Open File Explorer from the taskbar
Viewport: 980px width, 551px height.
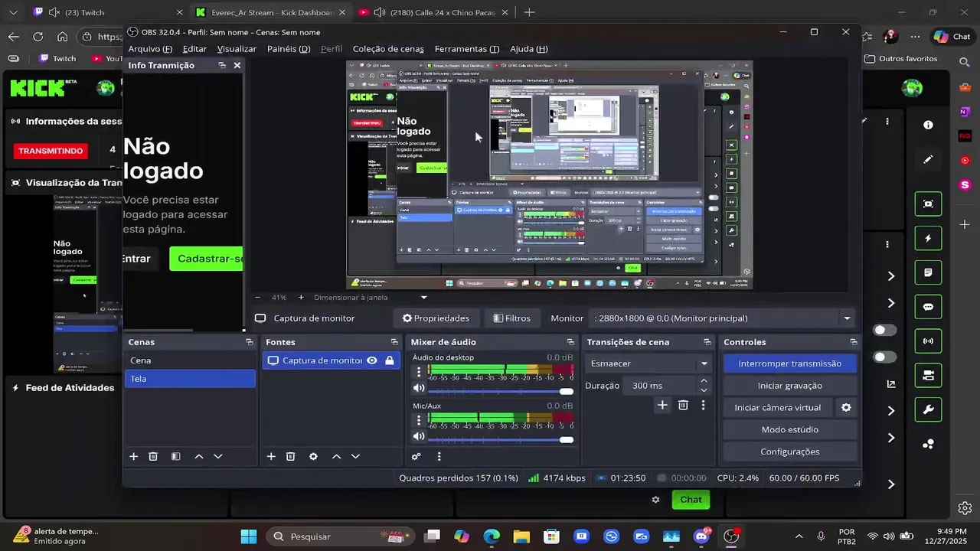coord(521,536)
